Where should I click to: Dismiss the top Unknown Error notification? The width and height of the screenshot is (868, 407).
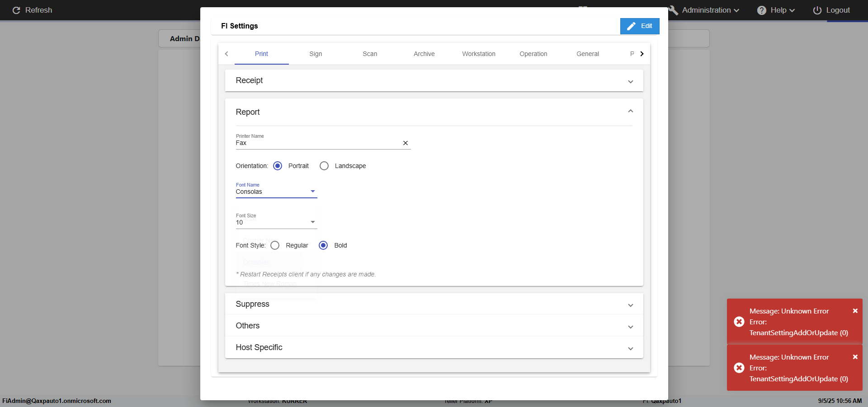[855, 311]
